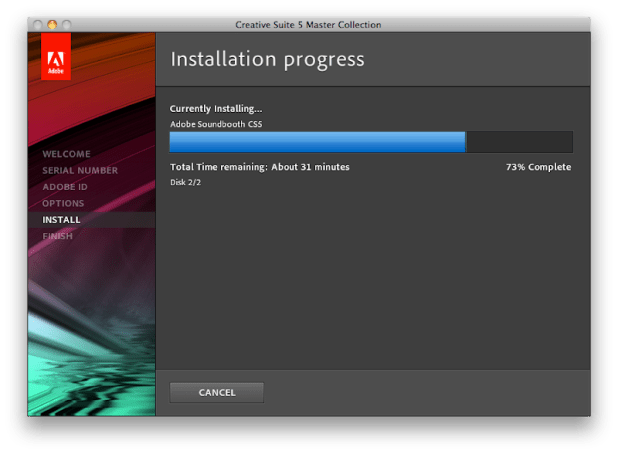This screenshot has height=454, width=618.
Task: Click the 'Disk 2/2' label
Action: tap(185, 182)
